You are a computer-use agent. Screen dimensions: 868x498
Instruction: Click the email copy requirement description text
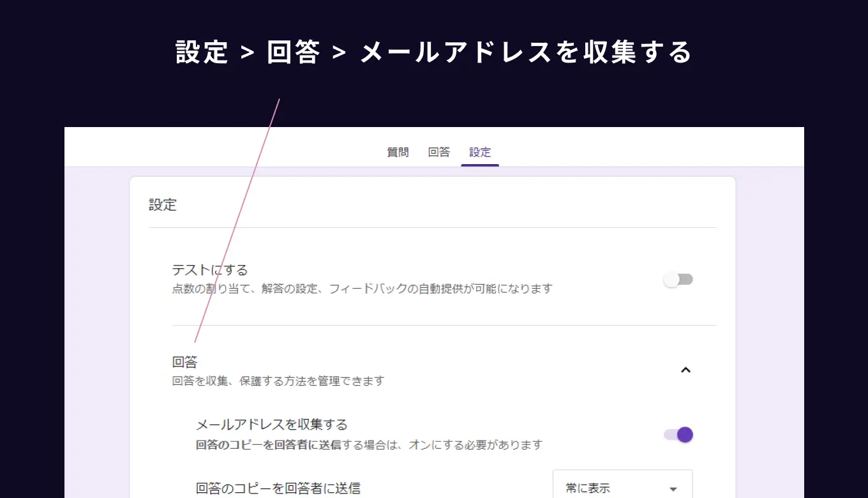368,444
